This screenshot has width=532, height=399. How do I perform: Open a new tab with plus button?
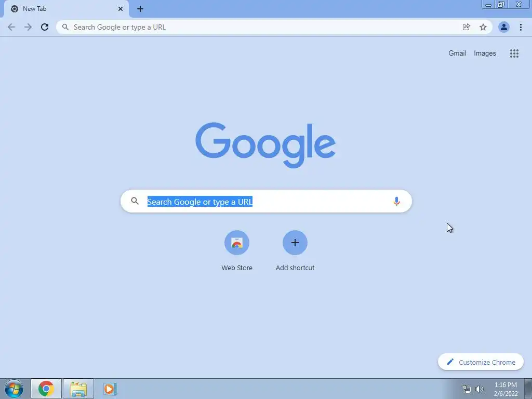point(140,9)
